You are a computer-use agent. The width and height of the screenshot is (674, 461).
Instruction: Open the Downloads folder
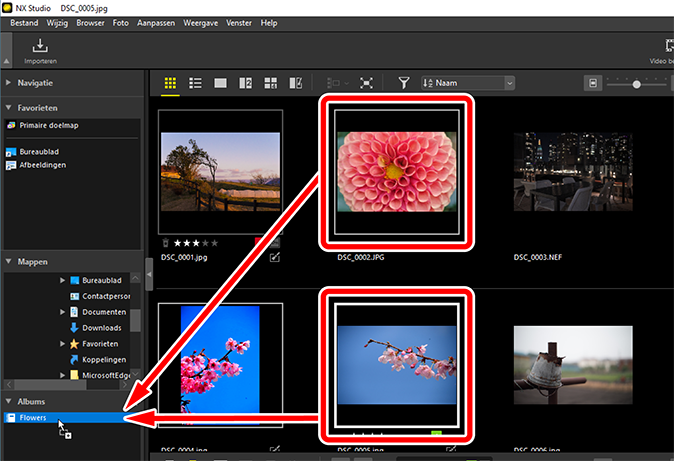[101, 328]
